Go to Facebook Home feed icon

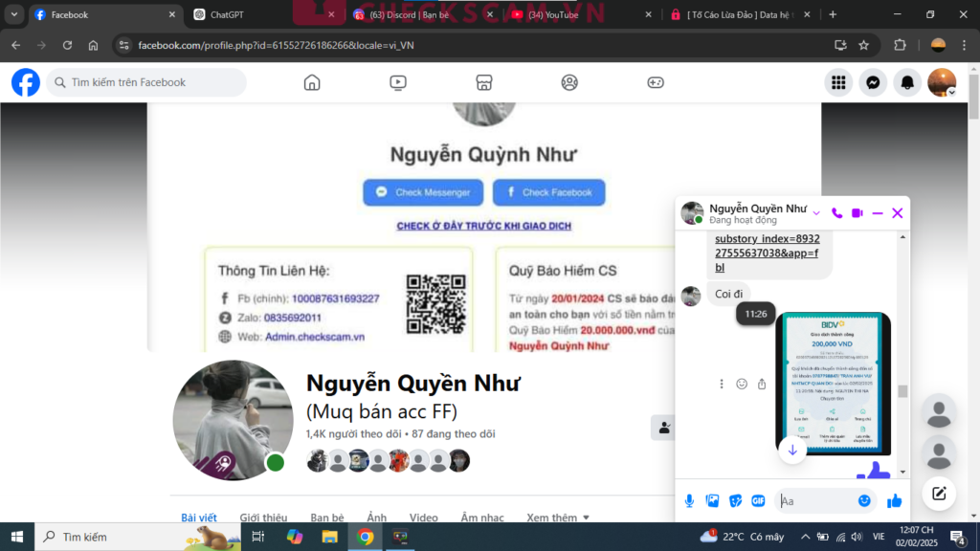pos(311,82)
